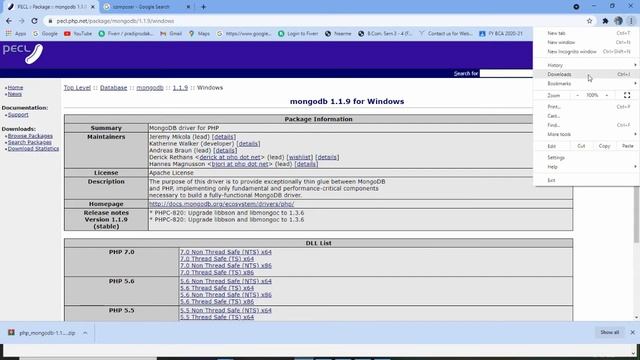
Task: Download 7.0 Non Thread Safe (NTS) x64
Action: 226,252
